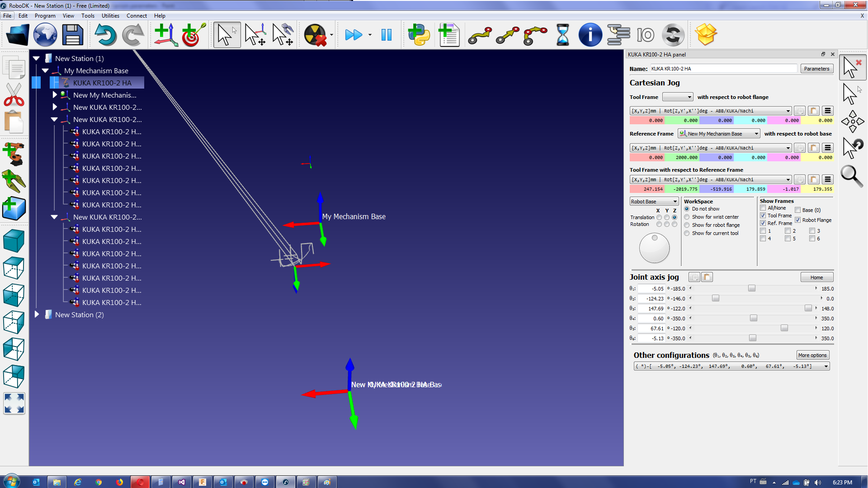Image resolution: width=868 pixels, height=488 pixels.
Task: Click the Check collisions radiation icon
Action: [315, 35]
